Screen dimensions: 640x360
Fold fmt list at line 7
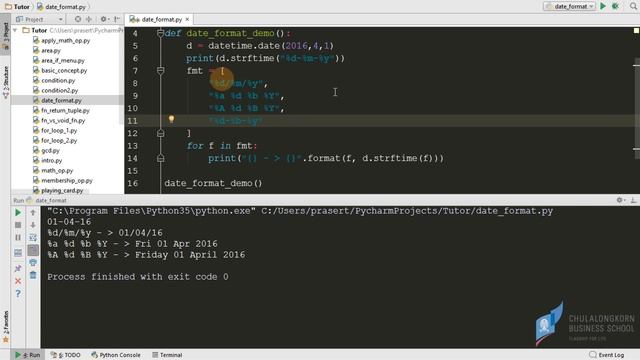click(x=160, y=71)
